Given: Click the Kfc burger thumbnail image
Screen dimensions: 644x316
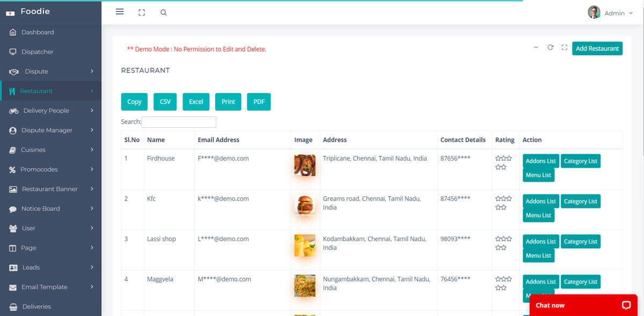Looking at the screenshot, I should 305,205.
